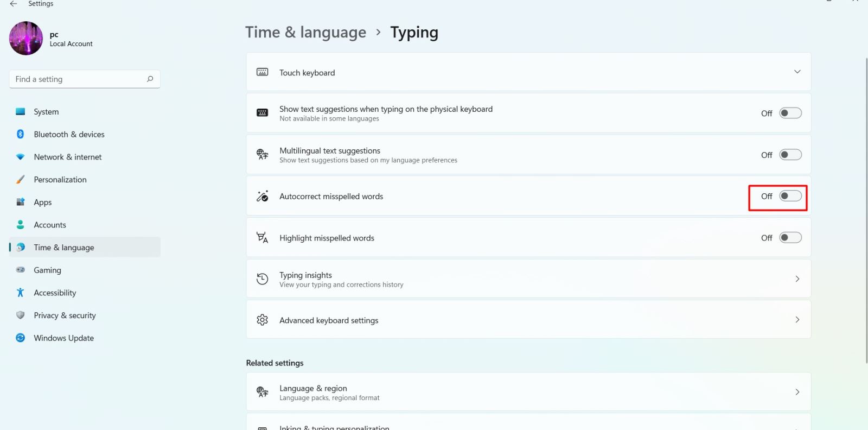Open the System settings category
The width and height of the screenshot is (868, 430).
click(46, 112)
